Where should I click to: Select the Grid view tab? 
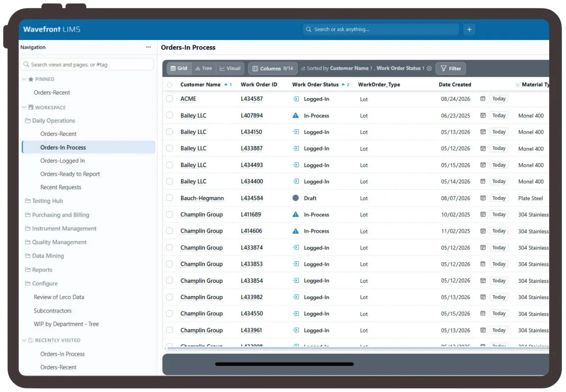(179, 69)
